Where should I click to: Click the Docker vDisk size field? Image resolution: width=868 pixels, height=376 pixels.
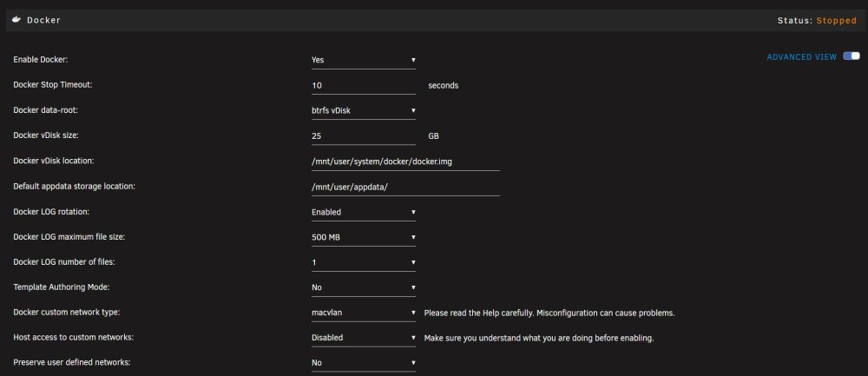(x=363, y=136)
